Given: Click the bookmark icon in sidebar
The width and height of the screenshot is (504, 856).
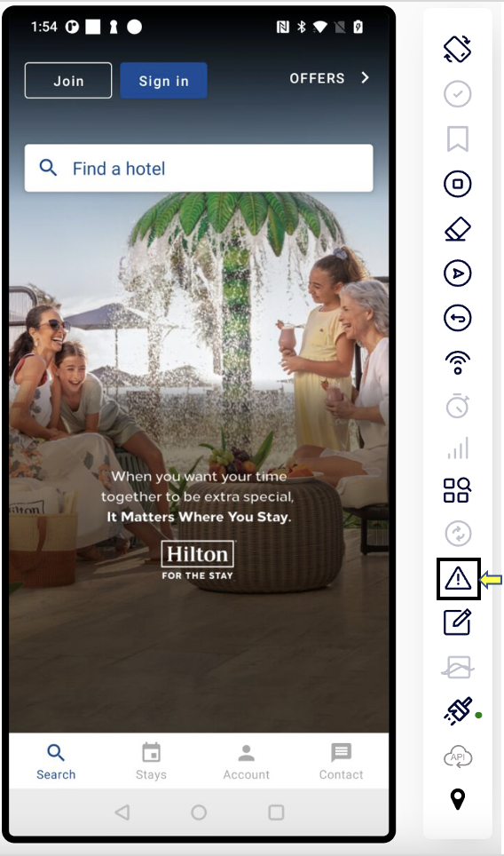Looking at the screenshot, I should [x=458, y=139].
